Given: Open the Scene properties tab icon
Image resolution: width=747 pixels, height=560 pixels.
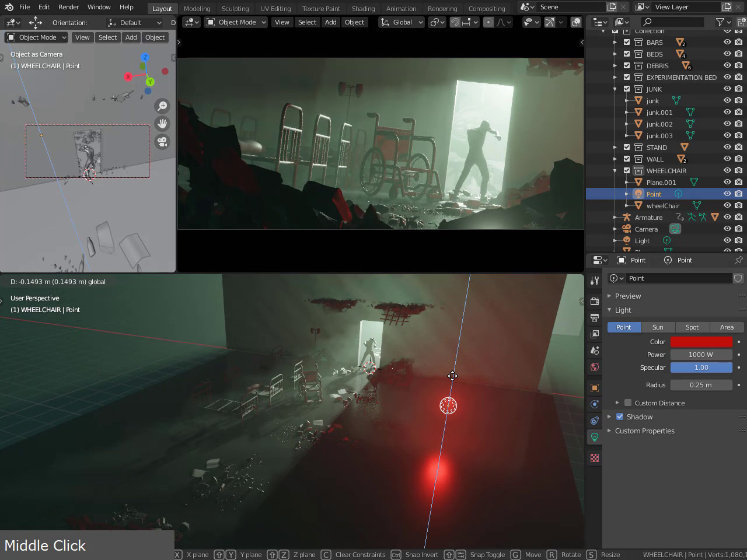Looking at the screenshot, I should 594,351.
